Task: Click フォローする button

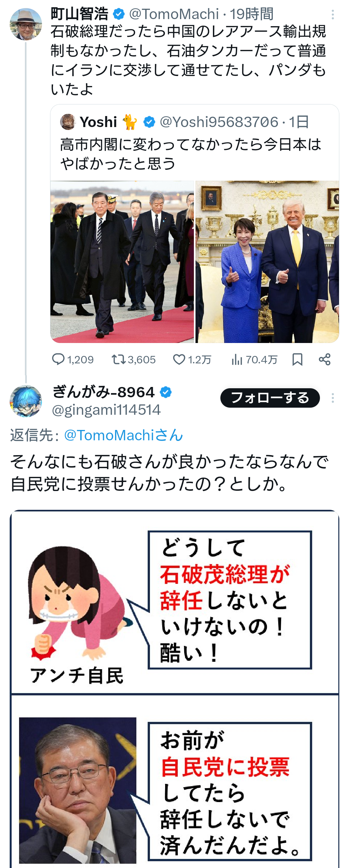Action: point(270,398)
